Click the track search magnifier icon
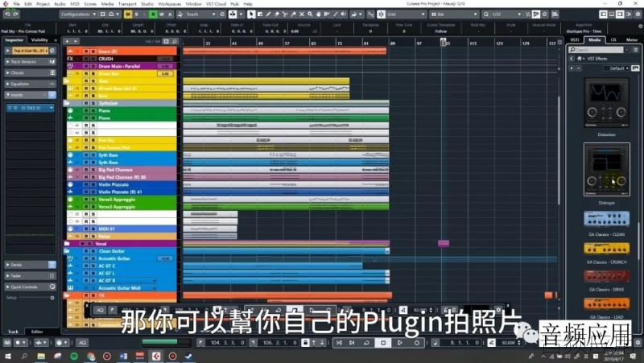This screenshot has width=644, height=363. coord(175,42)
